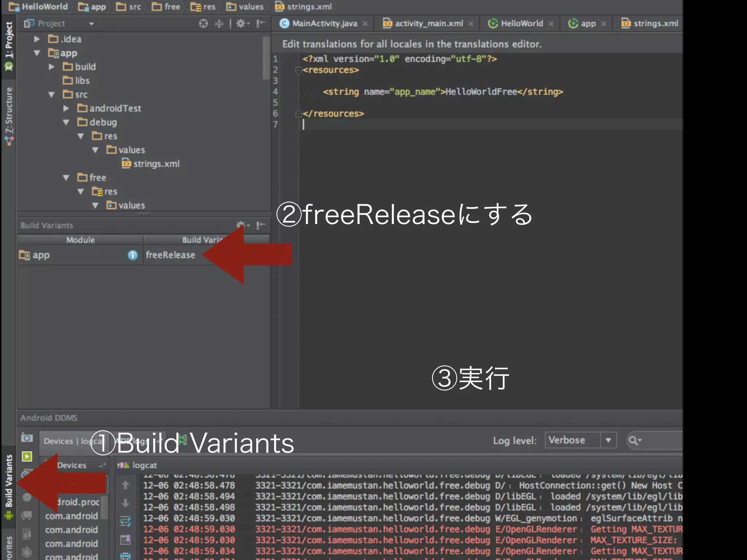Hide the Project panel with pin icon
This screenshot has width=747, height=560.
point(261,24)
